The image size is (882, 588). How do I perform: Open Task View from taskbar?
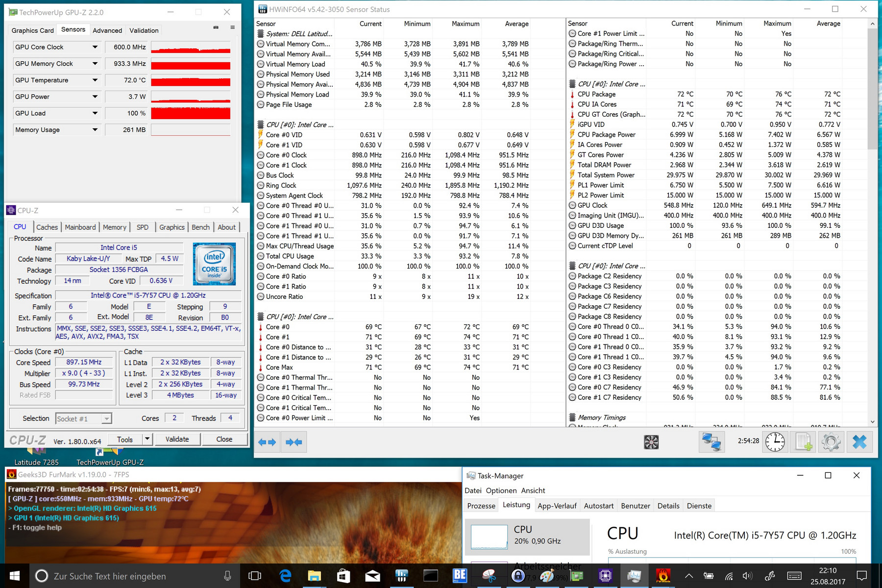(x=255, y=576)
